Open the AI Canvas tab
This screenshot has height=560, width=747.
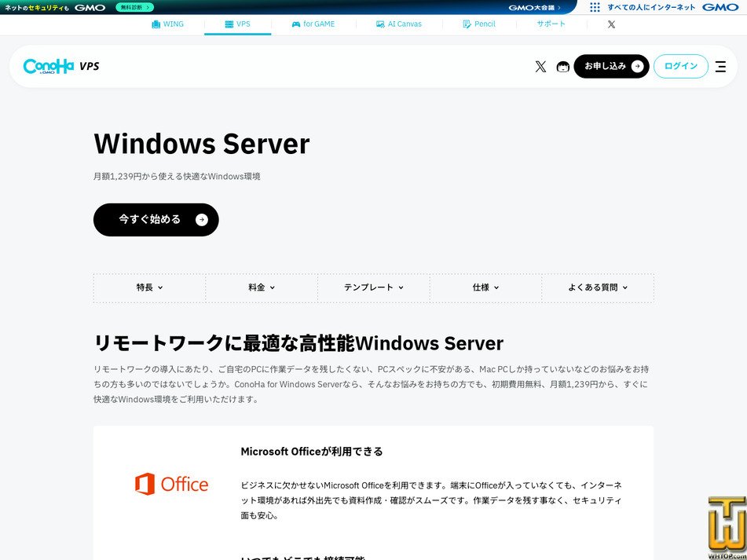coord(399,24)
